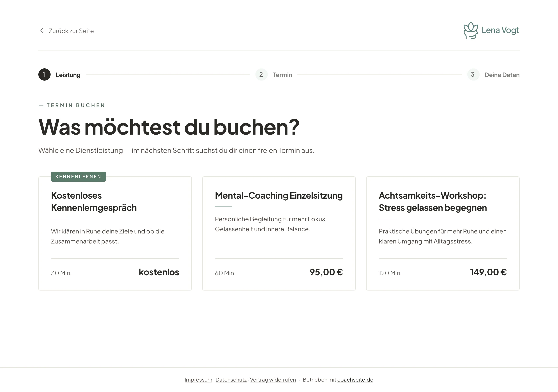Click the 149,00 € price
Viewport: 558px width, 392px height.
(488, 272)
